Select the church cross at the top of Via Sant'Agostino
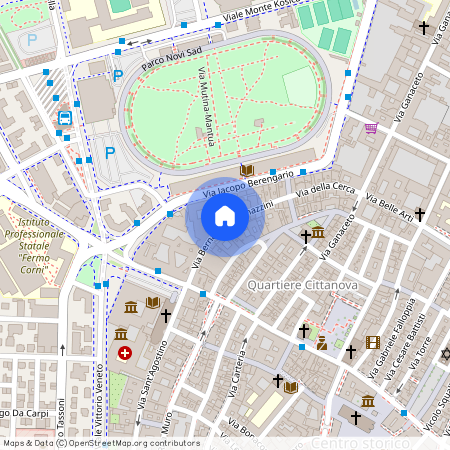This screenshot has width=450, height=450. 166,315
